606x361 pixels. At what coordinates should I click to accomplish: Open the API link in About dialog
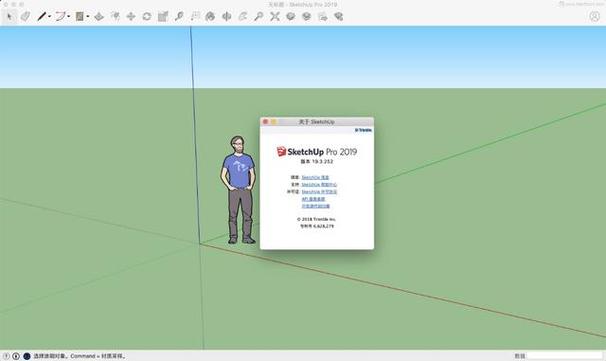coord(313,199)
